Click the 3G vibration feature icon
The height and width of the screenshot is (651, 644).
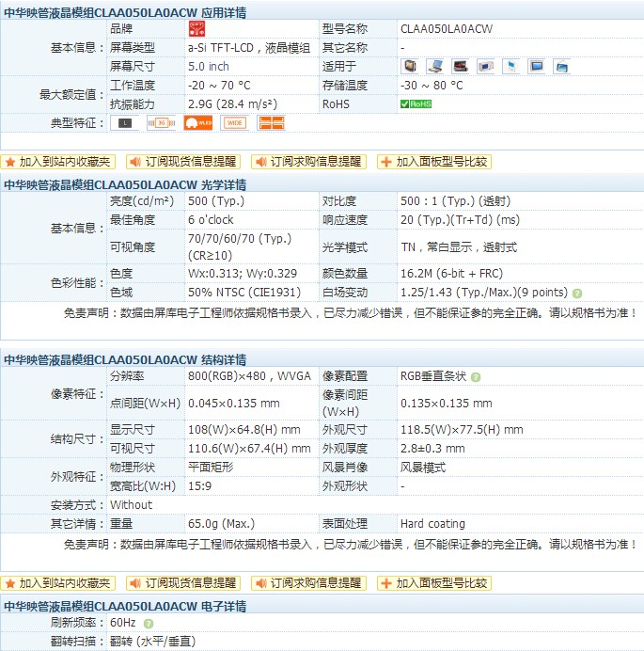click(162, 123)
